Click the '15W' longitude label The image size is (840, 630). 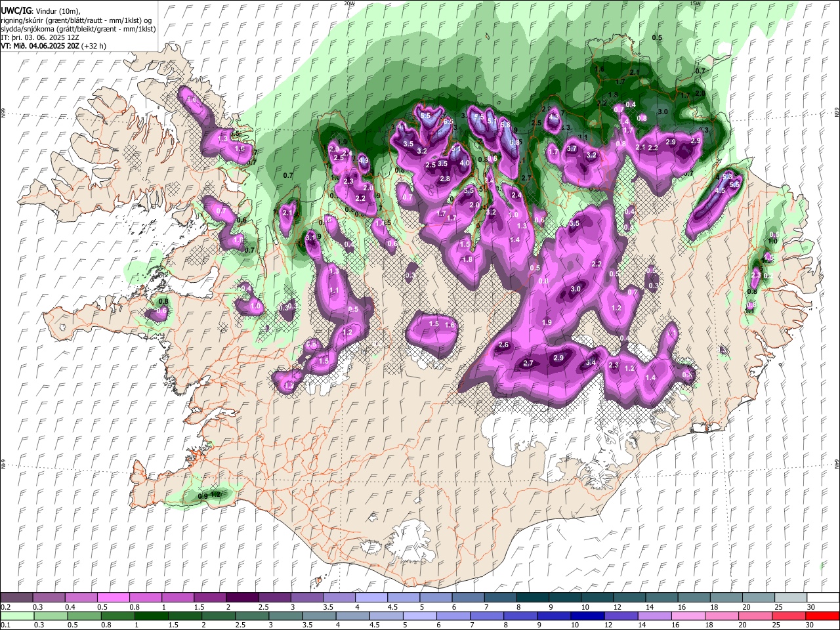[x=696, y=3]
